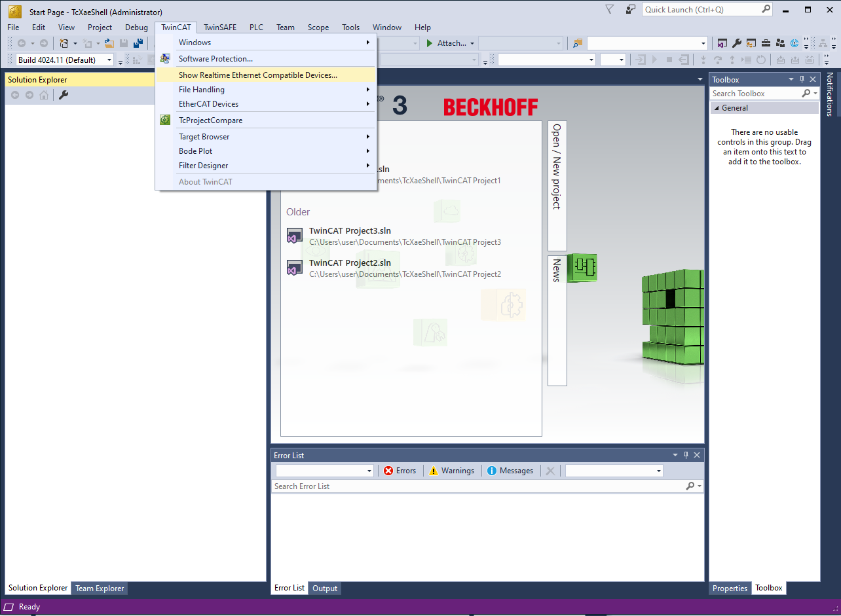Expand the Notifications side panel
This screenshot has width=841, height=616.
831,94
